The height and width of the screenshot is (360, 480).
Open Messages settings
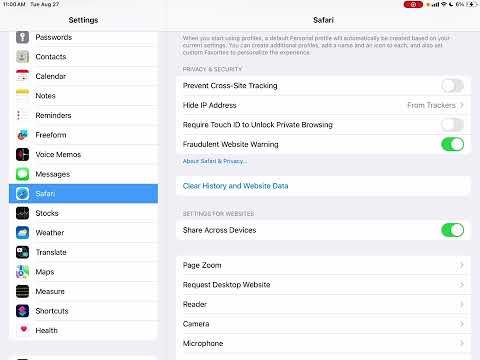tap(83, 174)
